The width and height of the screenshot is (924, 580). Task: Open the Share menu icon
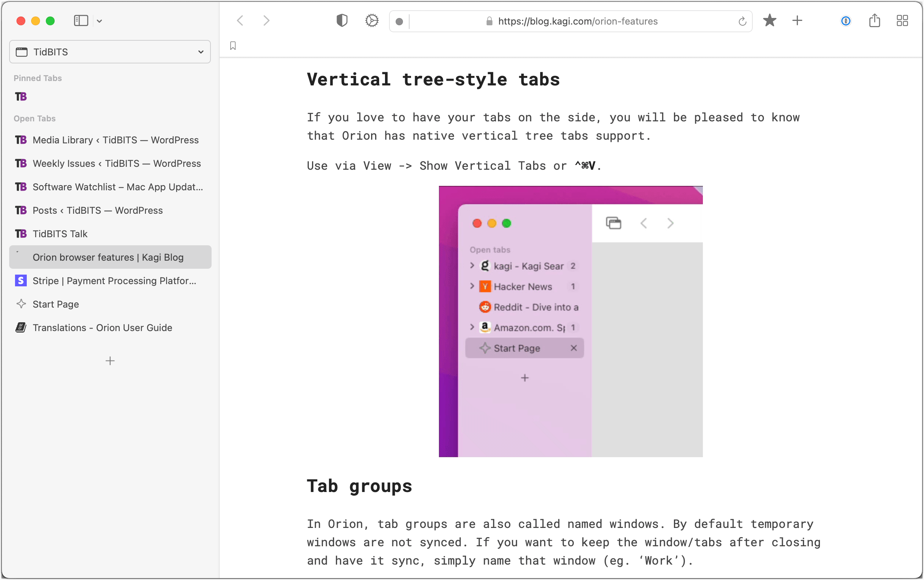click(874, 21)
